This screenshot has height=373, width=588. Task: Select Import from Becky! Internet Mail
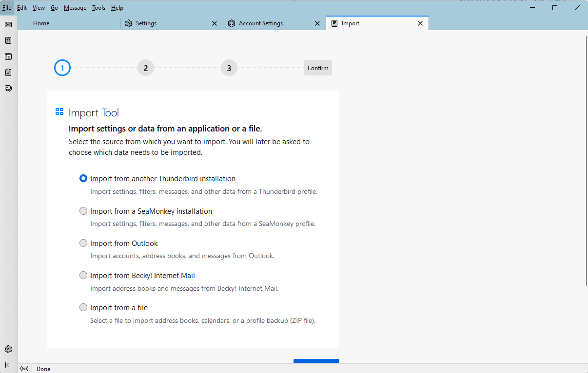click(83, 275)
